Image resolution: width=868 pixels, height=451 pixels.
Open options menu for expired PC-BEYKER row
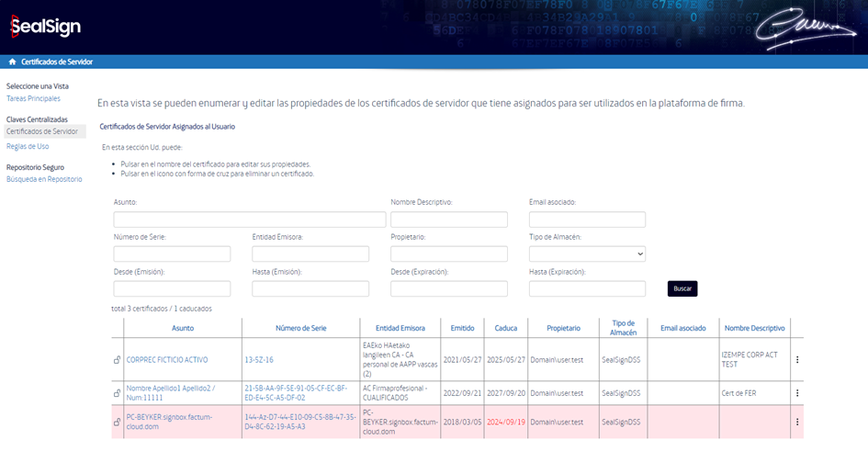[797, 422]
